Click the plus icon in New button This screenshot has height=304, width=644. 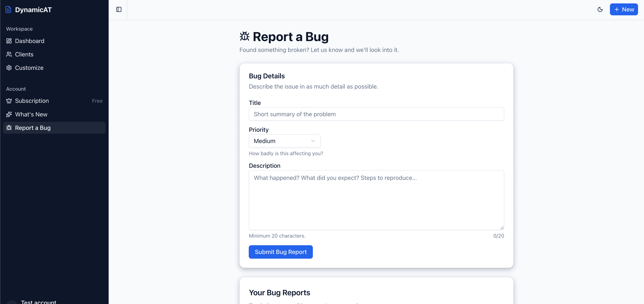pos(617,10)
